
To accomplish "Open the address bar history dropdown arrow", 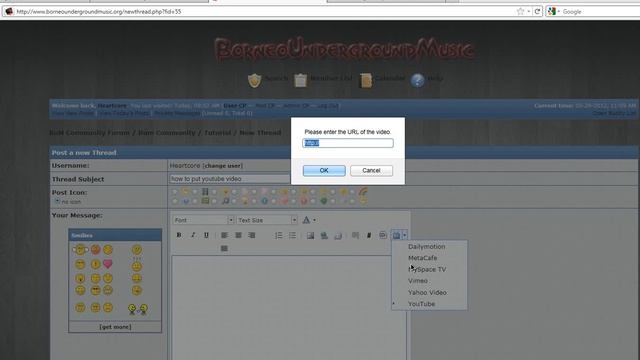I will (x=529, y=11).
